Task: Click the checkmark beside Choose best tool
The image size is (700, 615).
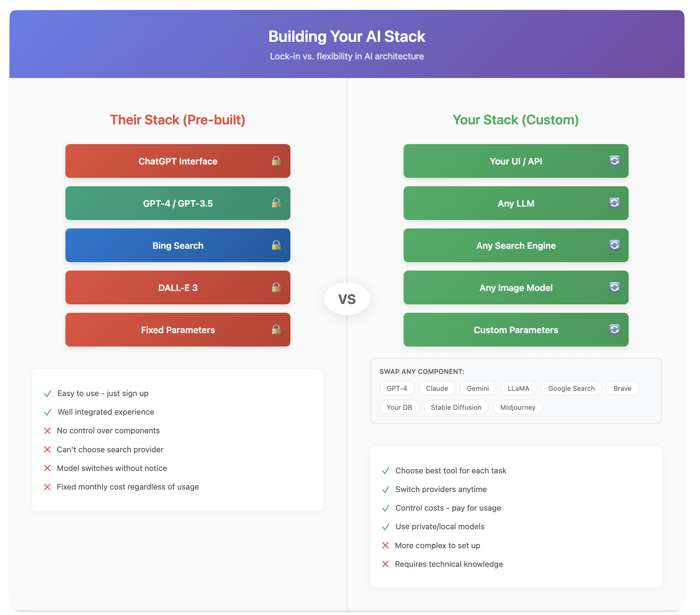Action: pos(386,471)
